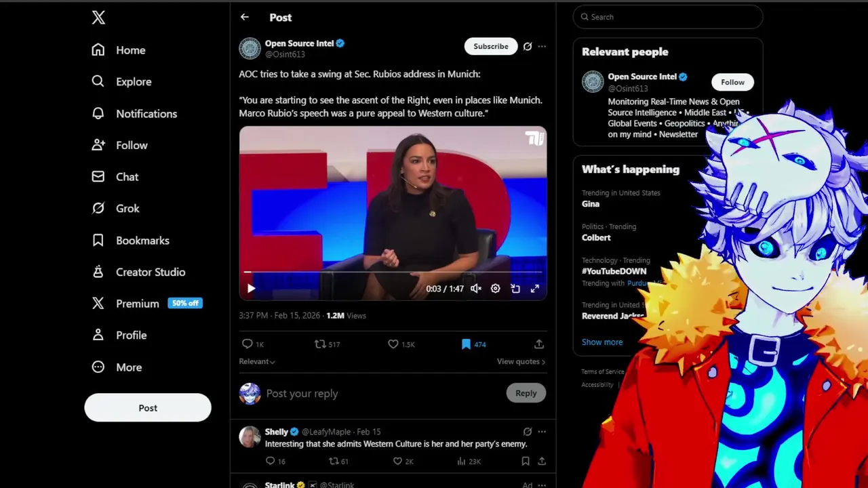Click the video progress bar
This screenshot has width=868, height=488.
click(393, 272)
